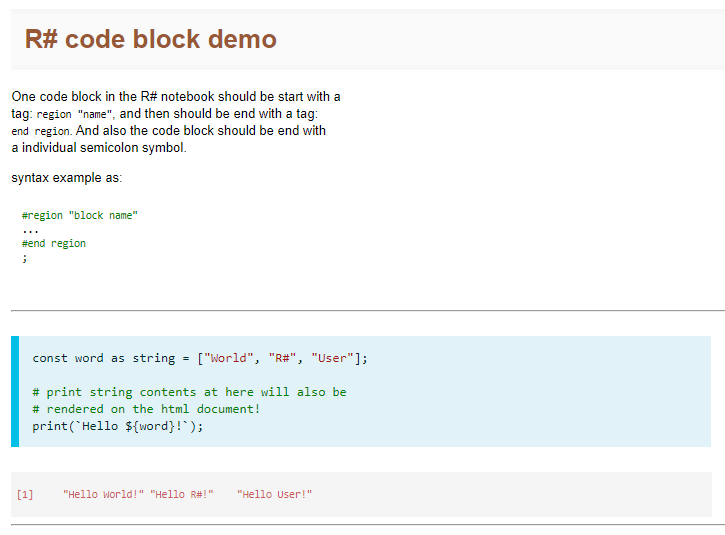The width and height of the screenshot is (725, 535).
Task: Click the 'R# code block demo' heading
Action: coord(150,39)
